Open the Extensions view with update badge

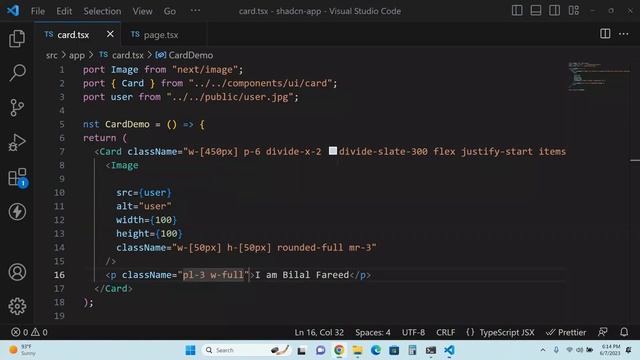point(18,178)
